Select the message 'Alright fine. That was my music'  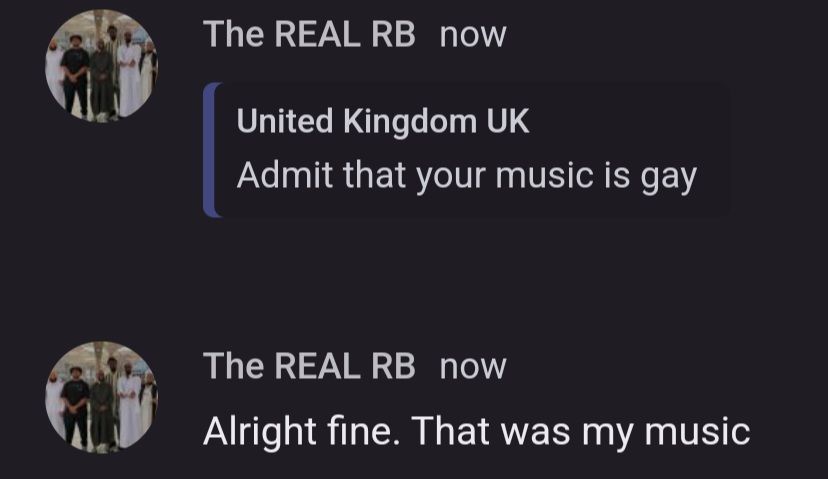coord(476,431)
